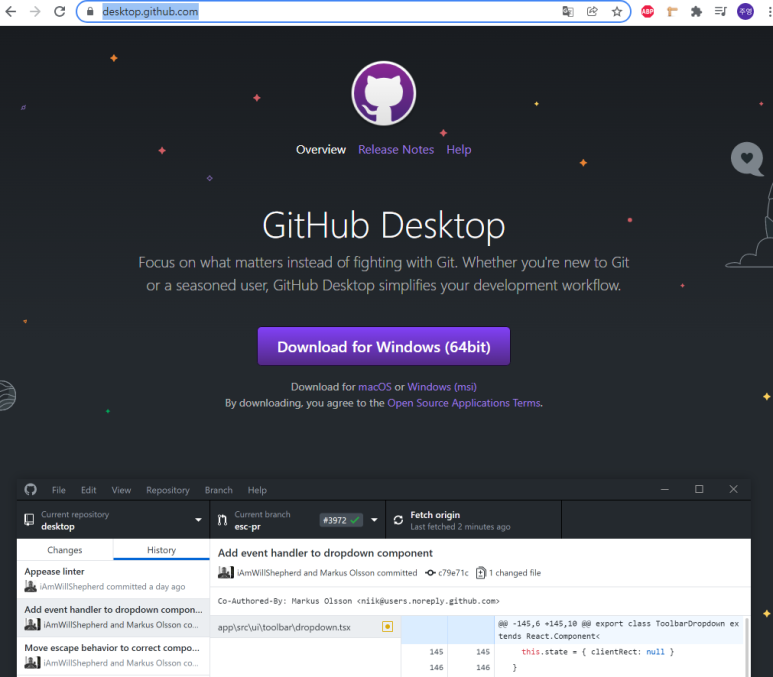The height and width of the screenshot is (677, 773).
Task: Click the diff hunk header @@ -145,6 +145,10
Action: [x=619, y=630]
